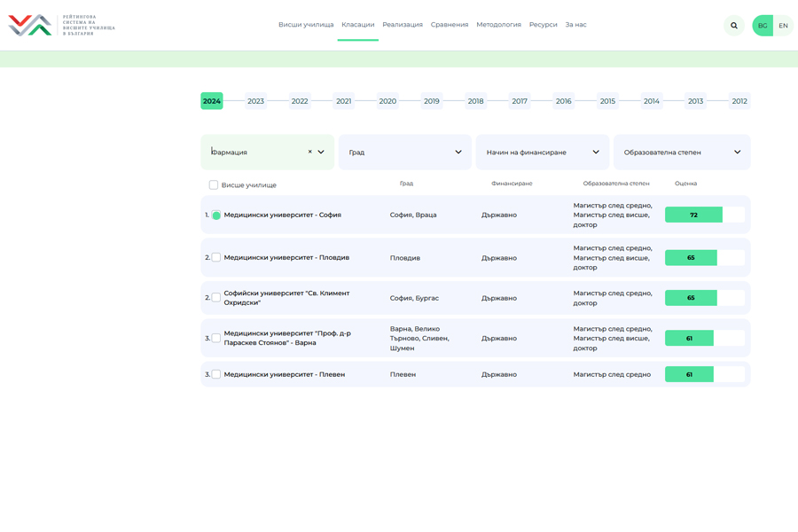
Task: Open the search icon button
Action: [x=734, y=26]
